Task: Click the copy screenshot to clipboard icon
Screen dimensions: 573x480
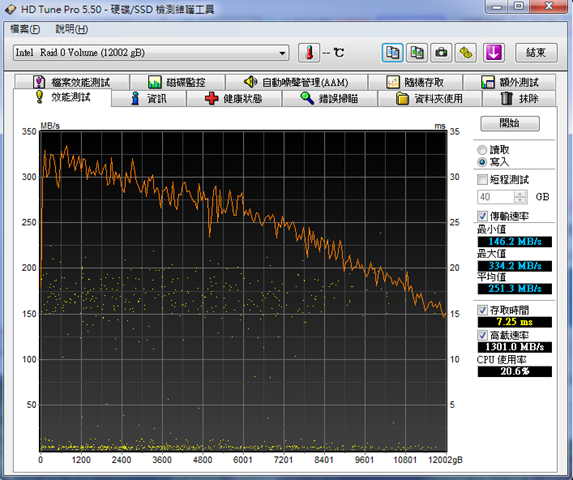Action: (x=417, y=53)
